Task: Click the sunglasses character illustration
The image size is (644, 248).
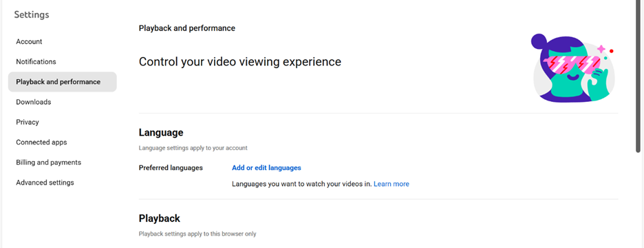Action: coord(573,68)
